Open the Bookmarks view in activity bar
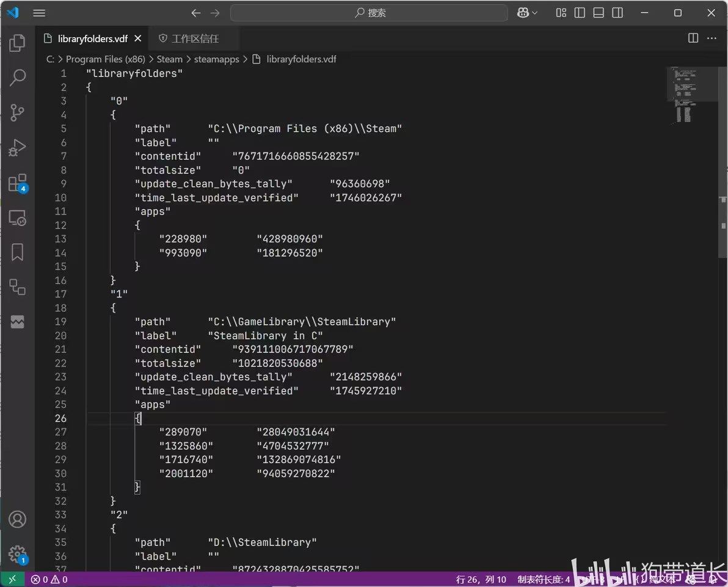 (18, 252)
